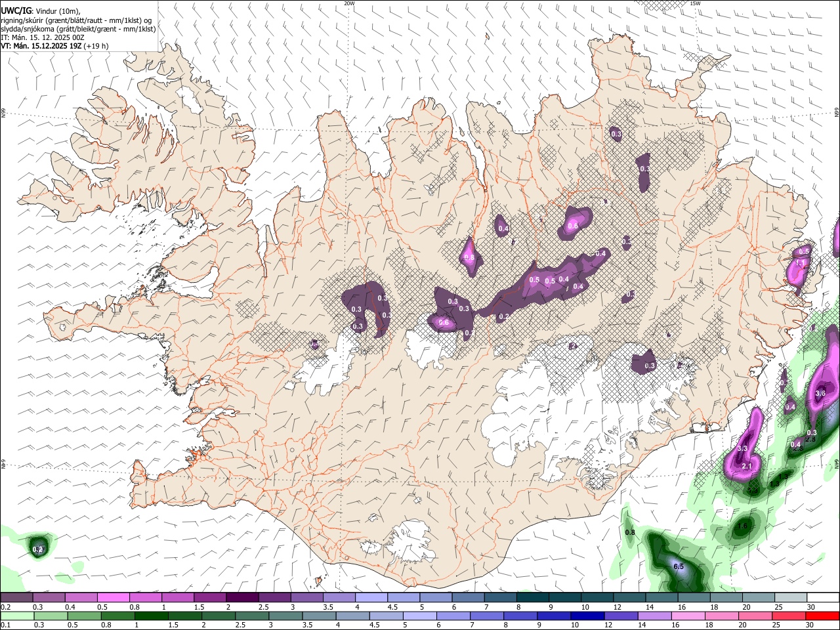Screen dimensions: 840x630
Task: Click the '3.6' precipitation value offshore
Action: click(820, 394)
